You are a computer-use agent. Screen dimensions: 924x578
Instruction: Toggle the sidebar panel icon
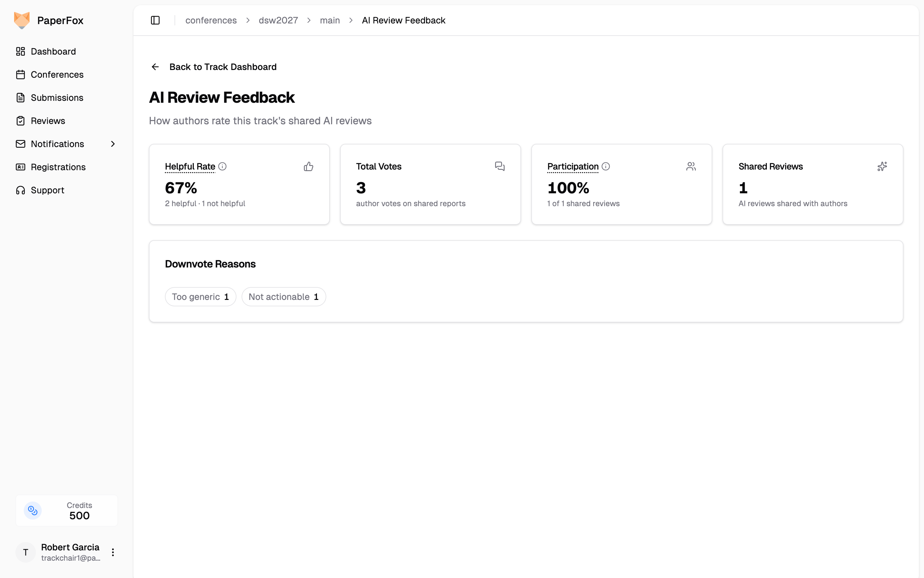pyautogui.click(x=155, y=20)
